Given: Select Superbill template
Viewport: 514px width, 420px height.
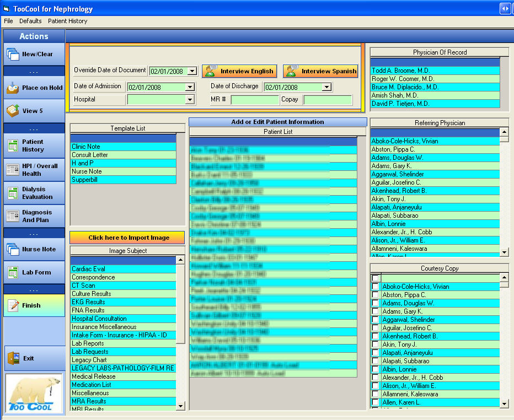Looking at the screenshot, I should 124,180.
